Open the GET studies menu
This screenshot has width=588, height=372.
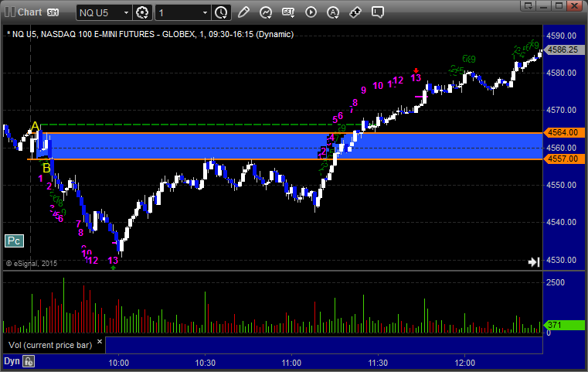coord(288,12)
